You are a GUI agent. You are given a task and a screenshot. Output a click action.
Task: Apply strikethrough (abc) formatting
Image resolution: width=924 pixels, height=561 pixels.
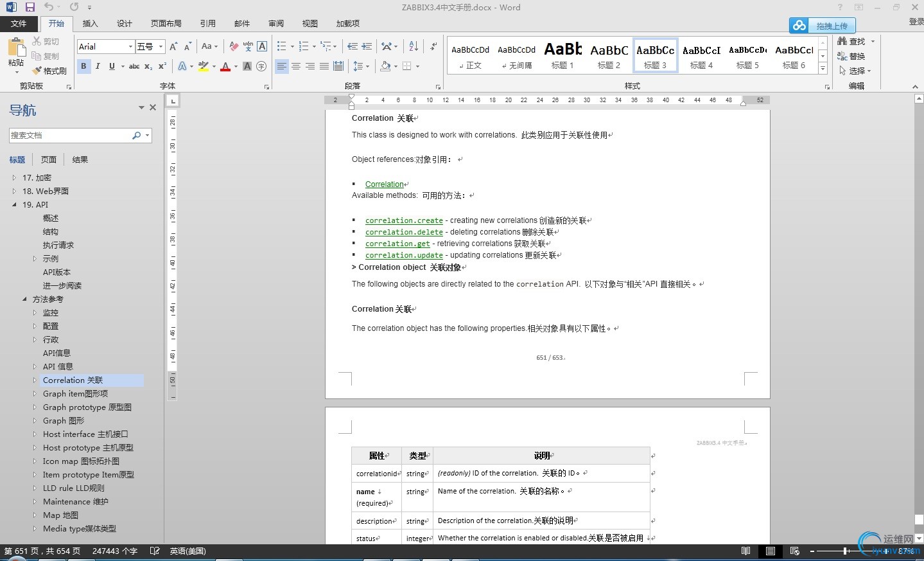134,66
